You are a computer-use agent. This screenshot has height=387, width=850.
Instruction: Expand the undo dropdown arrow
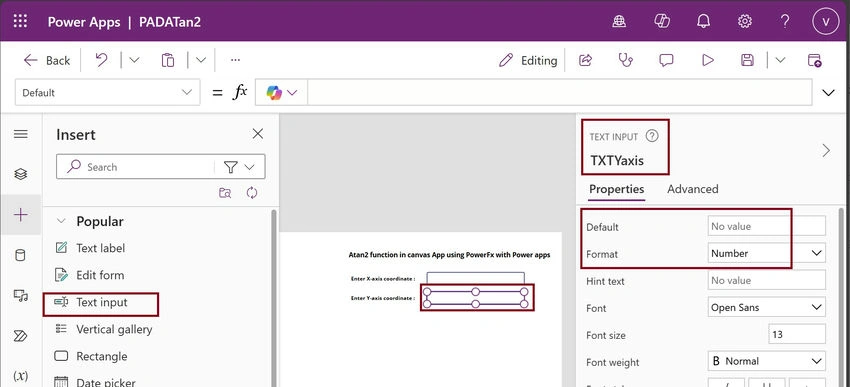(134, 60)
